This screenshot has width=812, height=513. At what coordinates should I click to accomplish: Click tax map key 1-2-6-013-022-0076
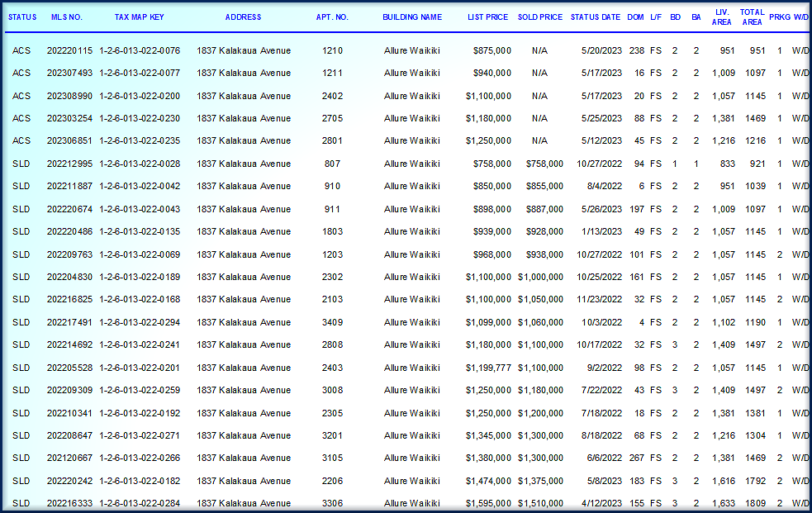[x=140, y=50]
